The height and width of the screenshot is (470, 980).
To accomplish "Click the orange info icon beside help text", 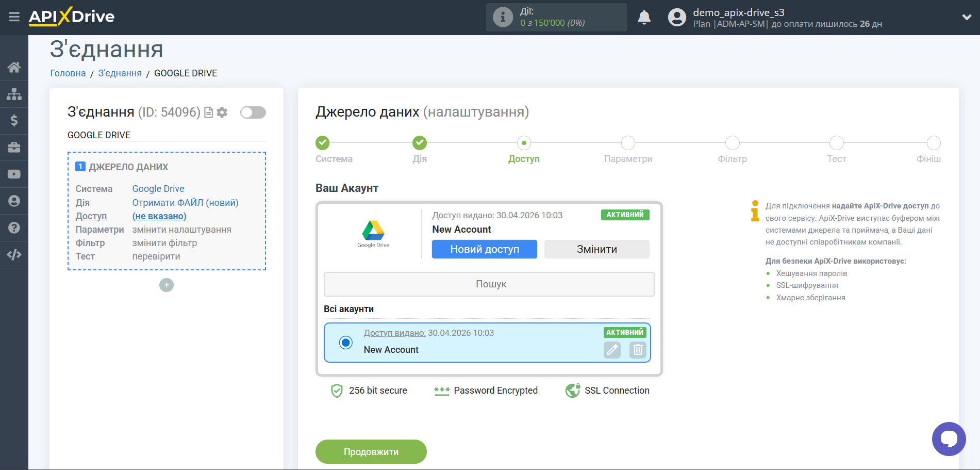I will pos(755,211).
